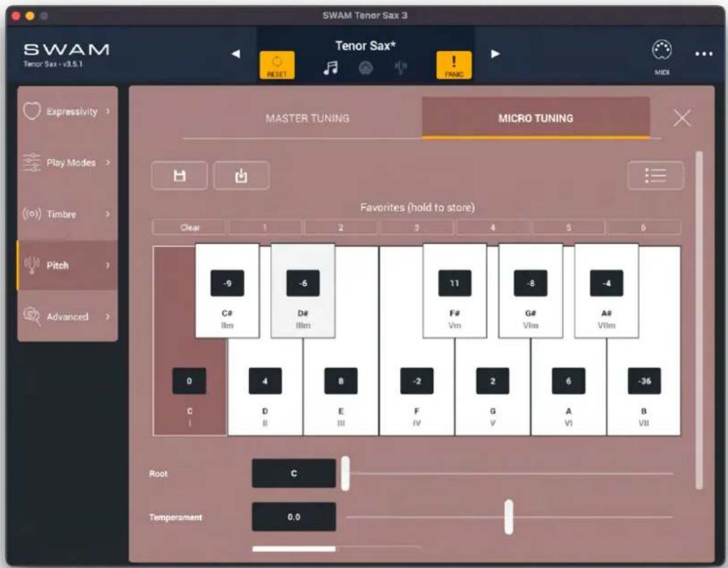Select favorite slot 6
The image size is (728, 568).
tap(644, 227)
